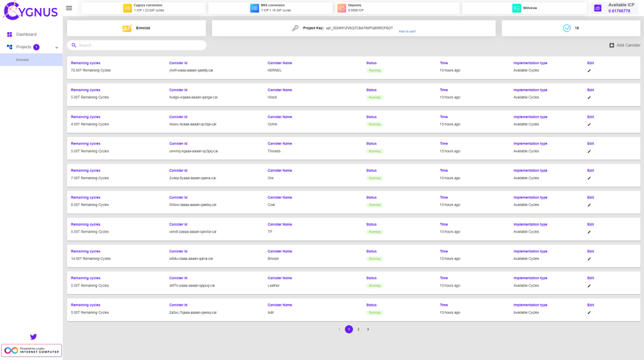Viewport: 644px width, 360px height.
Task: Go to previous page arrow
Action: (339, 329)
